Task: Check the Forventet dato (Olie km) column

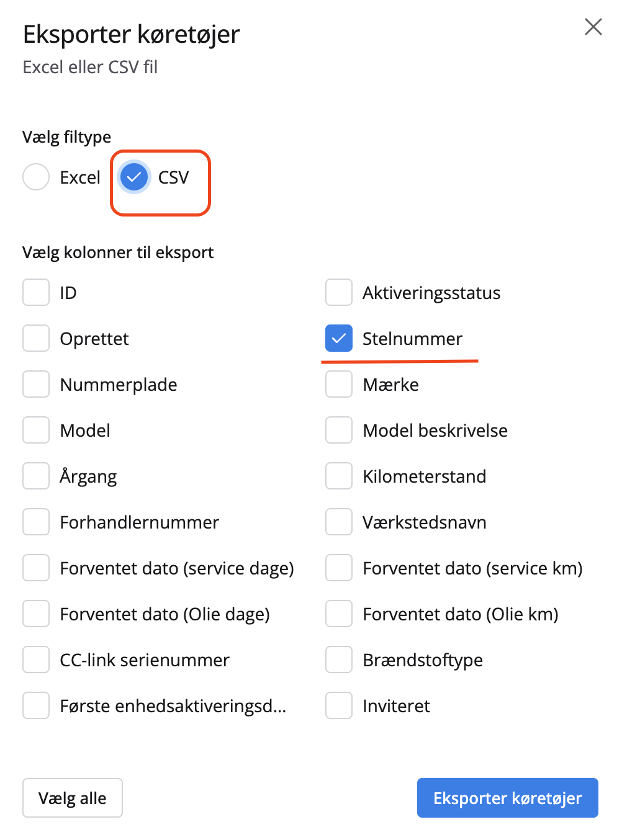Action: tap(338, 614)
